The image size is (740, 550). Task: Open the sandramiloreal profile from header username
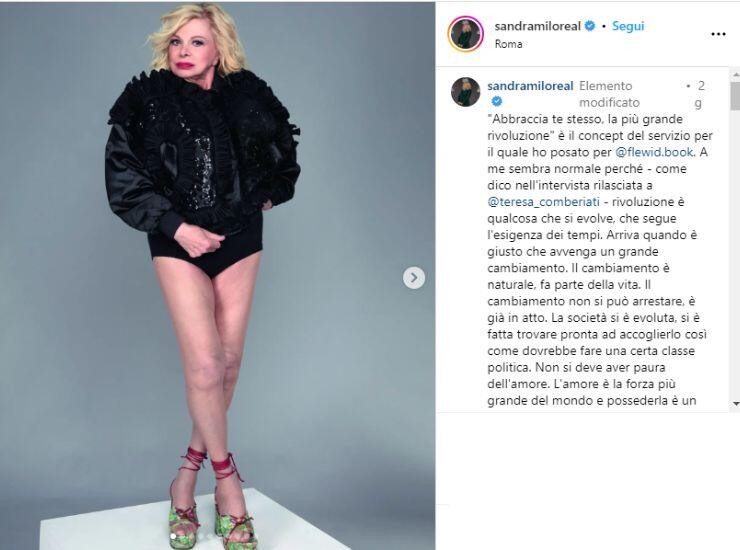538,26
